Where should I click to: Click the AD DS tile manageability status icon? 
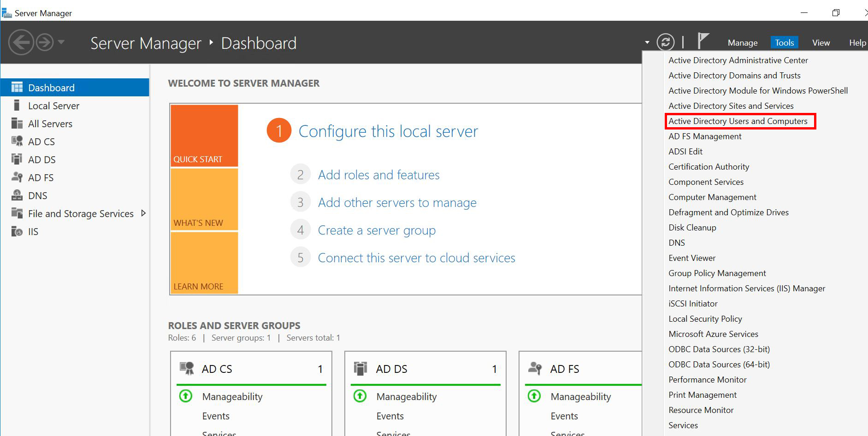360,396
